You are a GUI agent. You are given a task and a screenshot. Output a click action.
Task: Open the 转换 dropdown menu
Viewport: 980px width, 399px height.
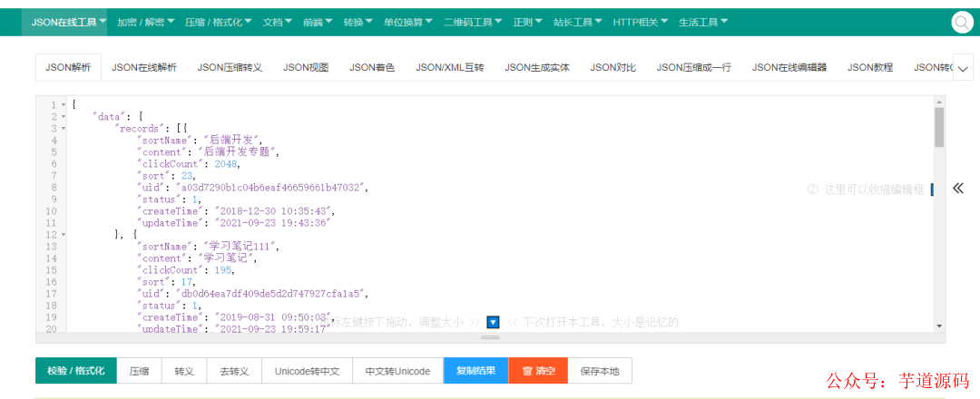358,23
